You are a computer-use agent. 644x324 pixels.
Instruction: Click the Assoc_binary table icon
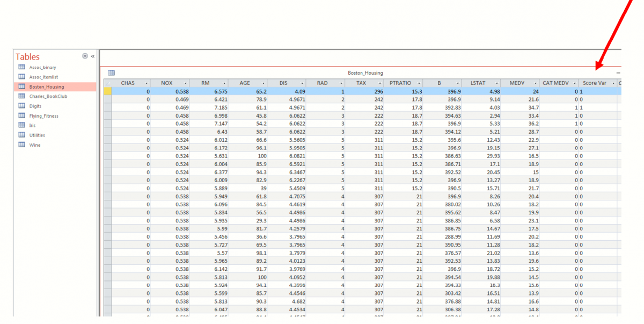(22, 67)
